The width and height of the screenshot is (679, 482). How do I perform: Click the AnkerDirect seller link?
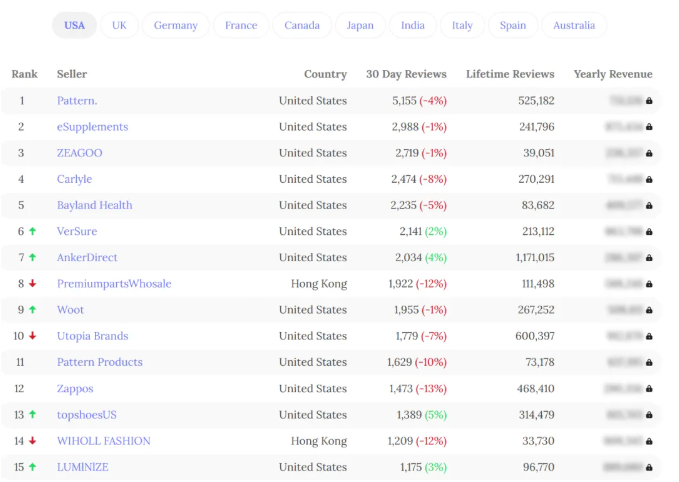pos(87,257)
